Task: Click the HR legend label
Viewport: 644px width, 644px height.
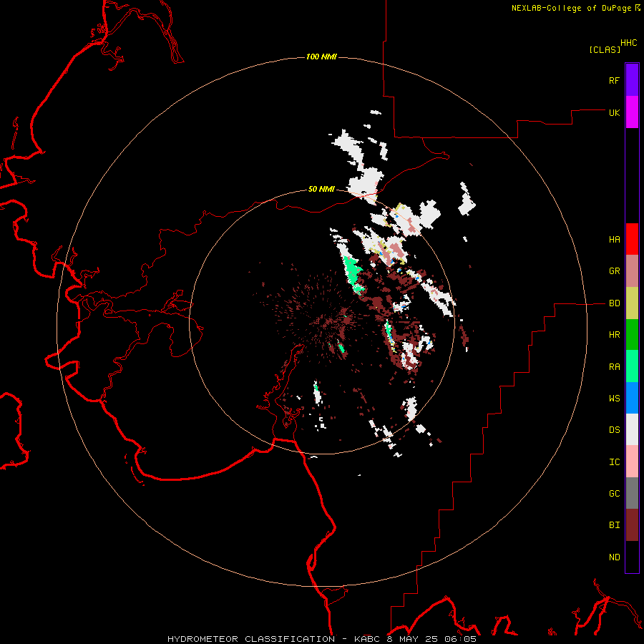Action: coord(614,335)
